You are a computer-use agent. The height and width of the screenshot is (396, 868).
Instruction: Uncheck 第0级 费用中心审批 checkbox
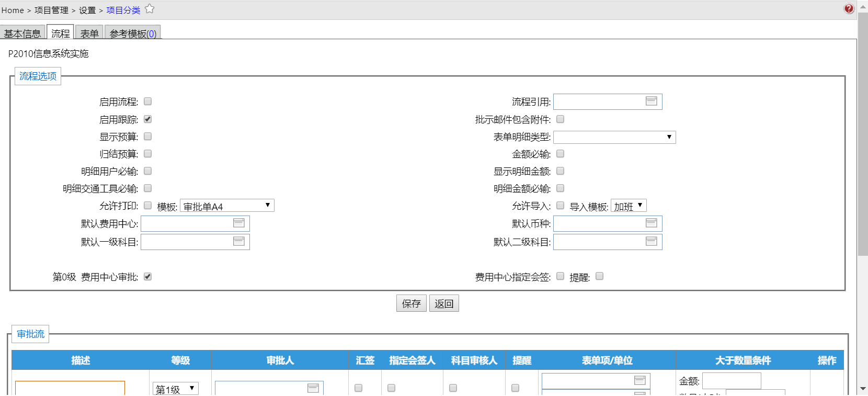[148, 277]
